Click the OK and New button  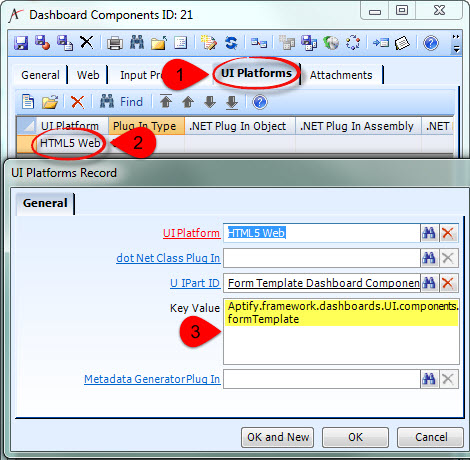click(278, 437)
